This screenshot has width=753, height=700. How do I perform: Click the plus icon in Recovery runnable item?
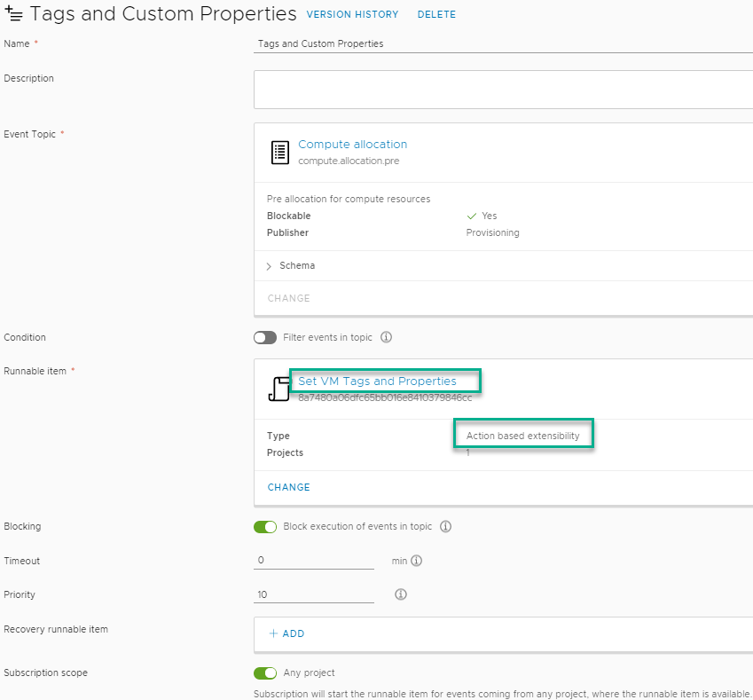click(273, 633)
